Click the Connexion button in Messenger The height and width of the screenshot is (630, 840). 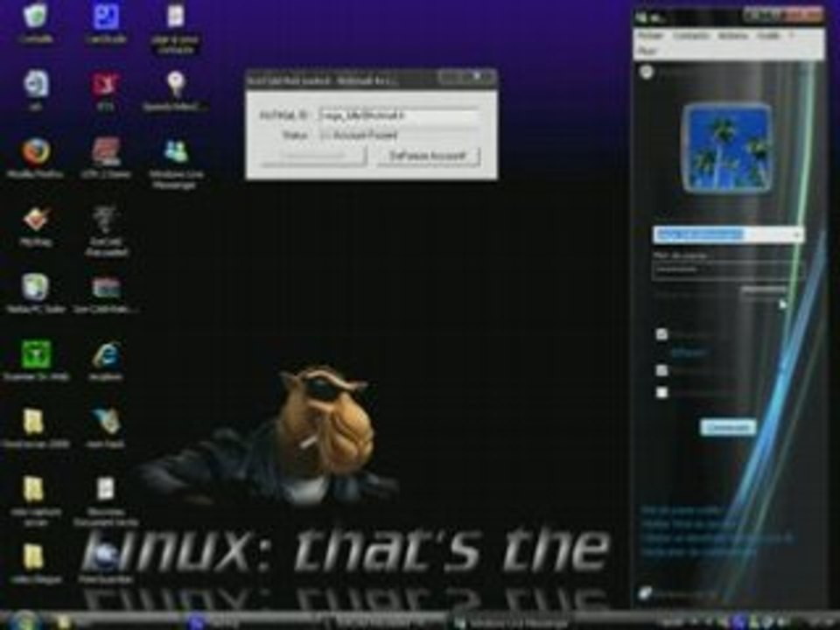727,428
